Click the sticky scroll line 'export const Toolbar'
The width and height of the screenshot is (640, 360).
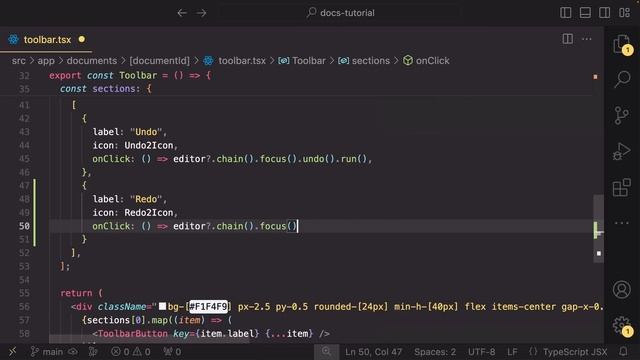point(130,76)
